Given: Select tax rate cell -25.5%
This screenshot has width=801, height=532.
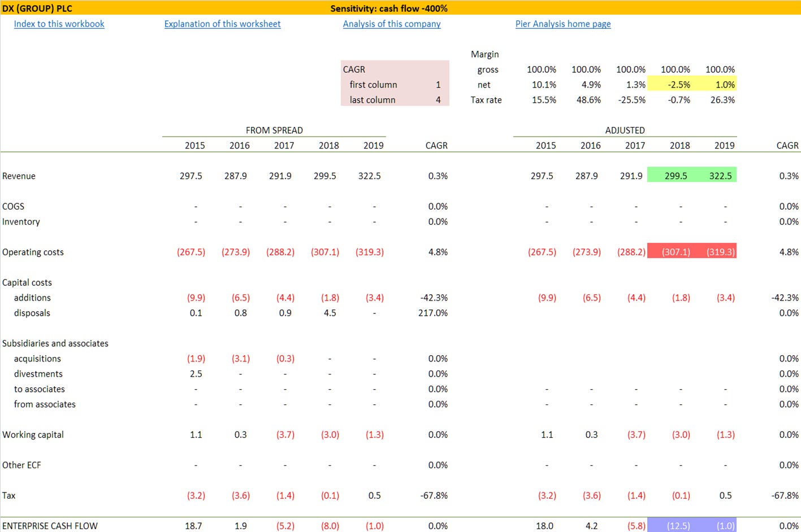Looking at the screenshot, I should pyautogui.click(x=631, y=100).
